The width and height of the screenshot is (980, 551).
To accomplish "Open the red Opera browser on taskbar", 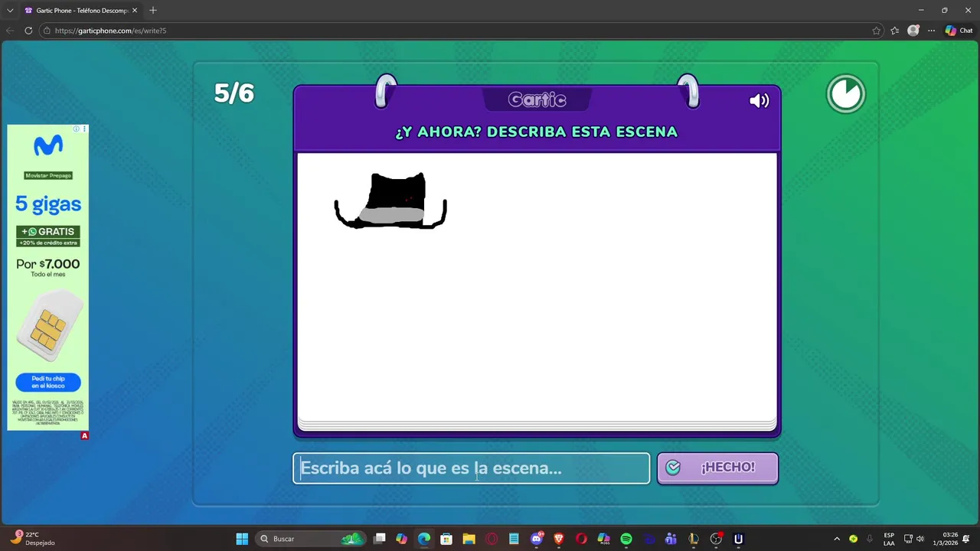I will click(x=581, y=539).
